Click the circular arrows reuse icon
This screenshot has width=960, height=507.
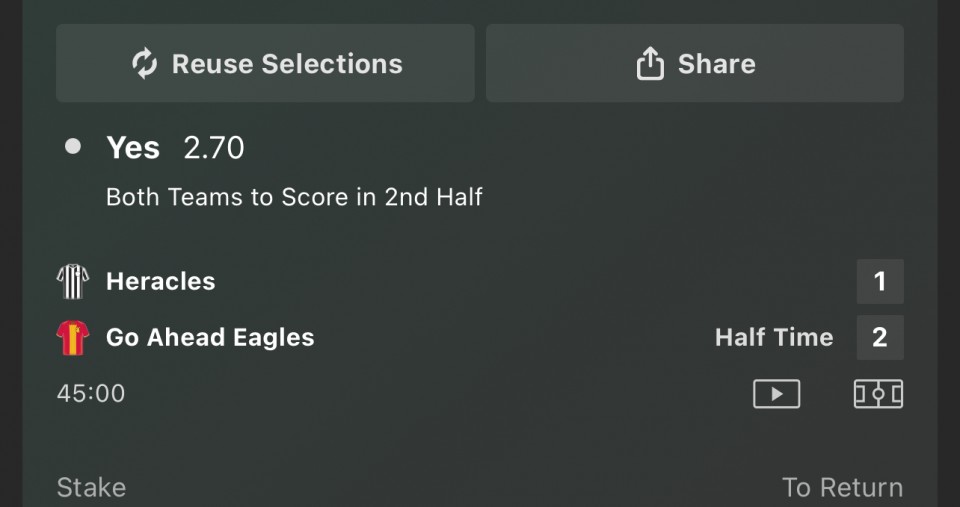(145, 64)
